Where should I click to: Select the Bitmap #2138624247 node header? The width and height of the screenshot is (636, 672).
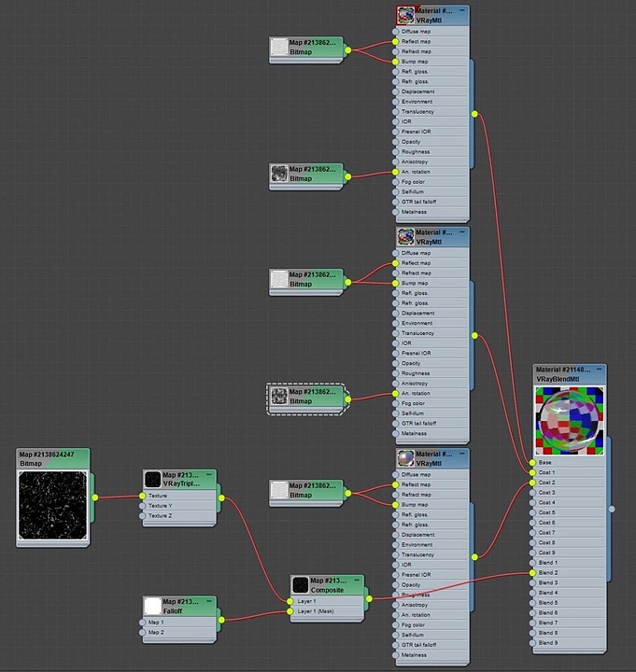(52, 458)
